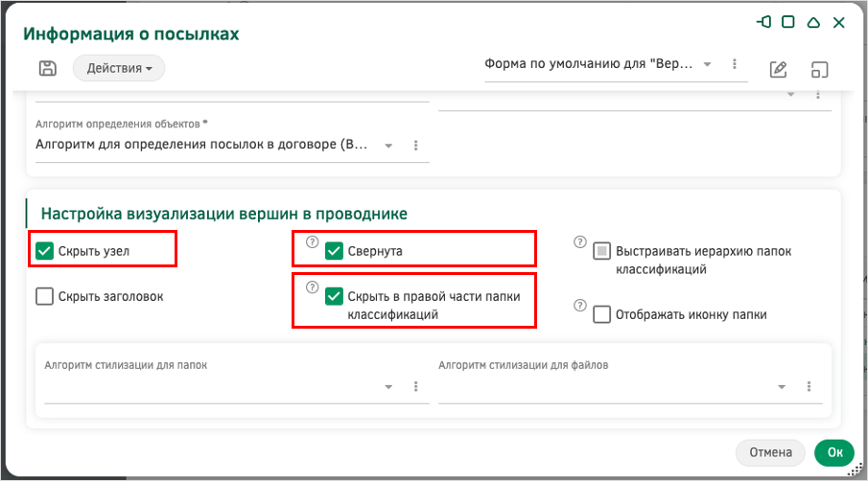Maximize the dialog with the square icon
Viewport: 868px width, 481px height.
click(x=788, y=22)
